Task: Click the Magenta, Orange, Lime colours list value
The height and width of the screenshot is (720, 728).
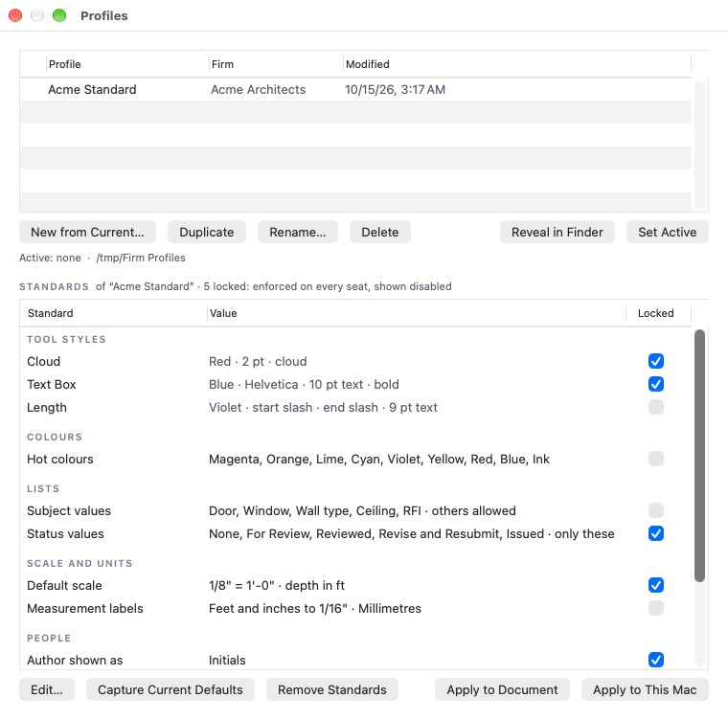Action: coord(379,460)
